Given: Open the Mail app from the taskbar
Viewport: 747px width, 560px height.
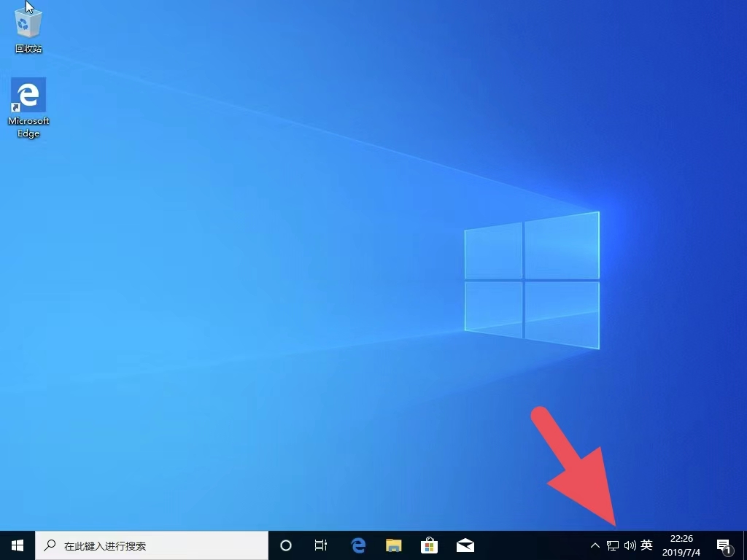Looking at the screenshot, I should [x=465, y=545].
